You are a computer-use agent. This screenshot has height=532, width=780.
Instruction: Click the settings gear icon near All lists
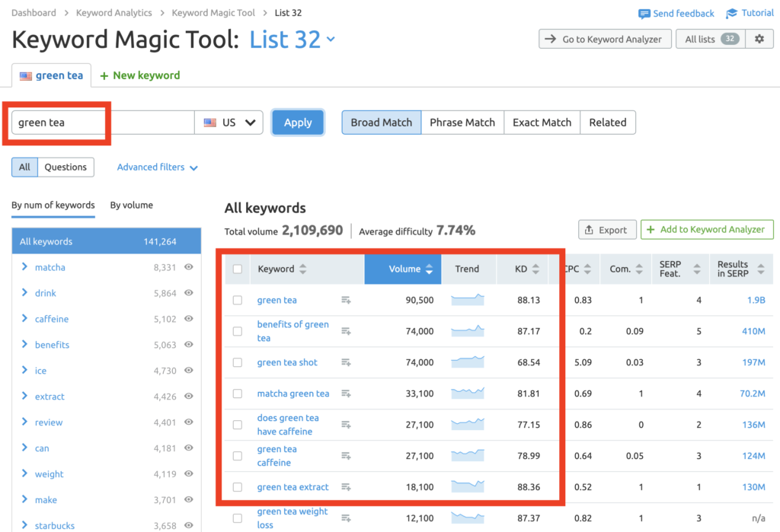pyautogui.click(x=759, y=39)
